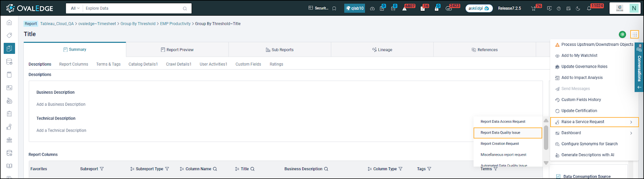Toggle dark mode moon icon
The width and height of the screenshot is (644, 179).
point(578,8)
